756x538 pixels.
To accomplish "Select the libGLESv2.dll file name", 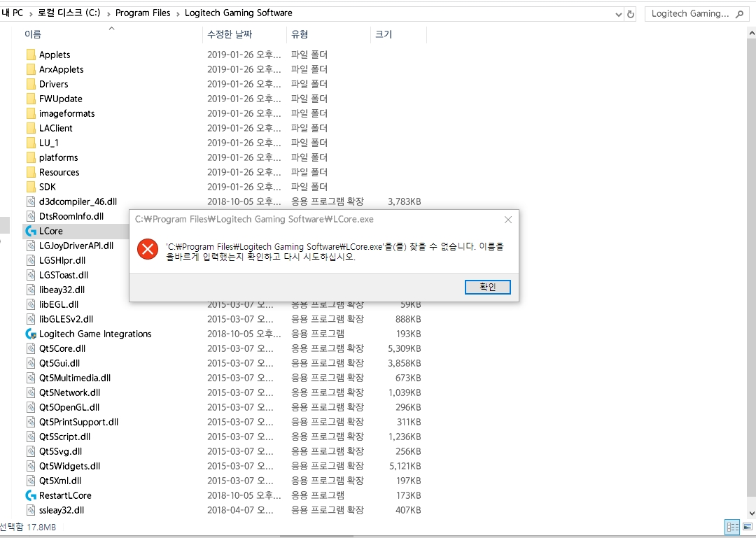I will tap(66, 319).
